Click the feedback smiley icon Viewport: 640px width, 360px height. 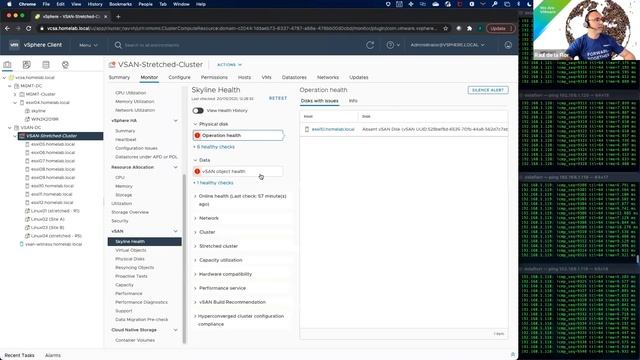[x=508, y=45]
